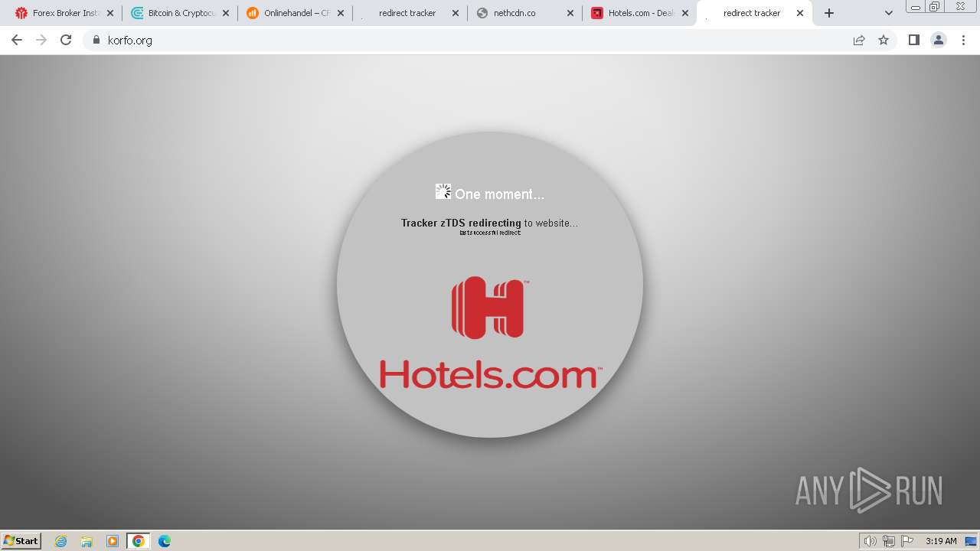Click the Hotels.com wordmark text
This screenshot has width=980, height=551.
tap(490, 375)
